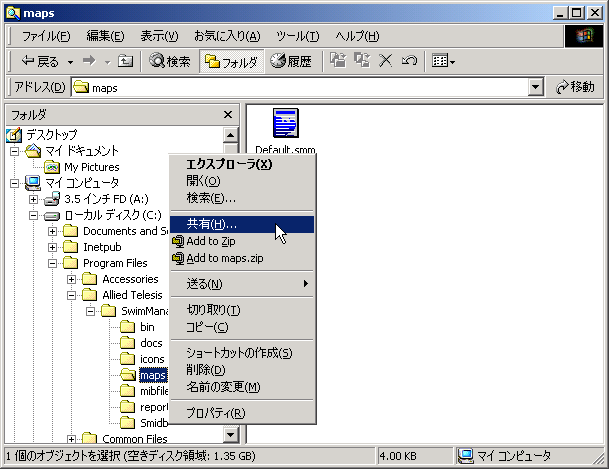The height and width of the screenshot is (469, 609).
Task: Collapse the Local Disk (C:) node
Action: [x=33, y=215]
